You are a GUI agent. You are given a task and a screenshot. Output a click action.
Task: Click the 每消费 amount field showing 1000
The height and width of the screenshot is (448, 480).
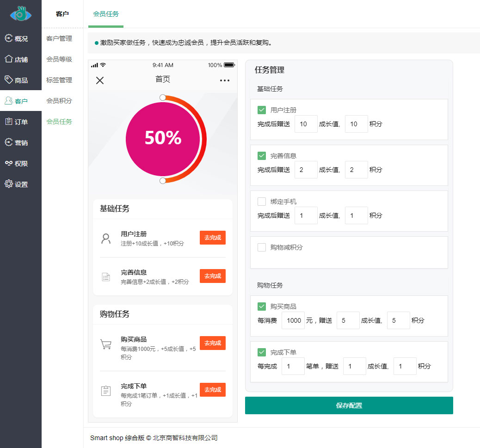pyautogui.click(x=293, y=320)
